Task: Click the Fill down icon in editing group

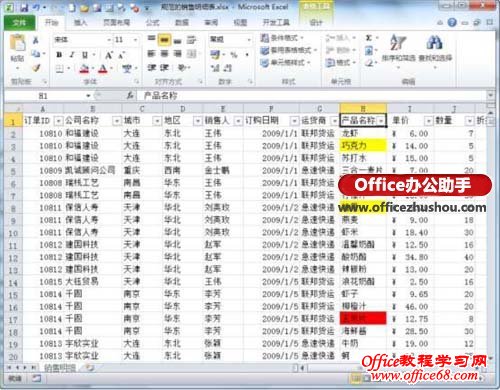Action: pos(369,51)
